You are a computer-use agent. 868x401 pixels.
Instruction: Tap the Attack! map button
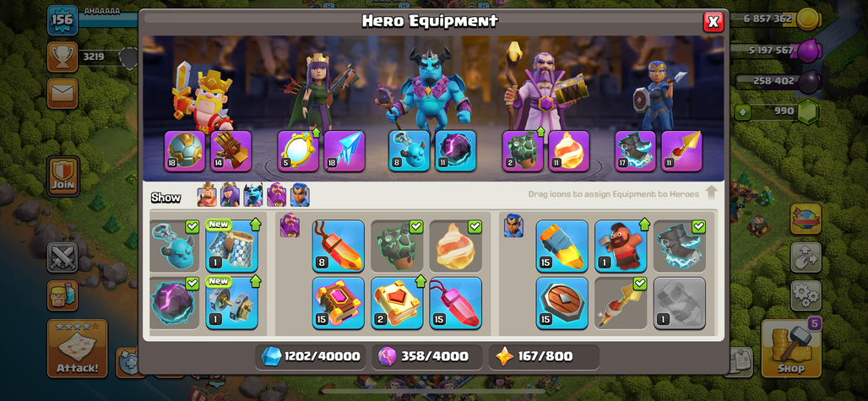tap(78, 349)
